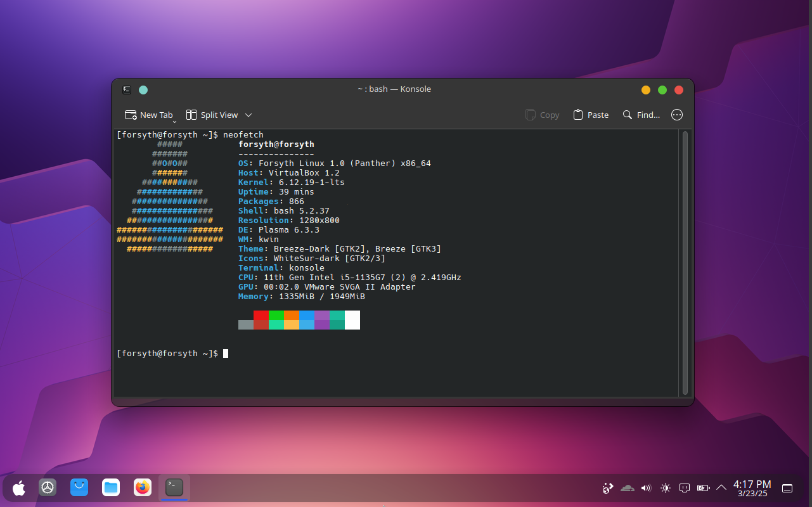The width and height of the screenshot is (812, 507).
Task: Click the 'WM: kwin' line
Action: pyautogui.click(x=259, y=240)
